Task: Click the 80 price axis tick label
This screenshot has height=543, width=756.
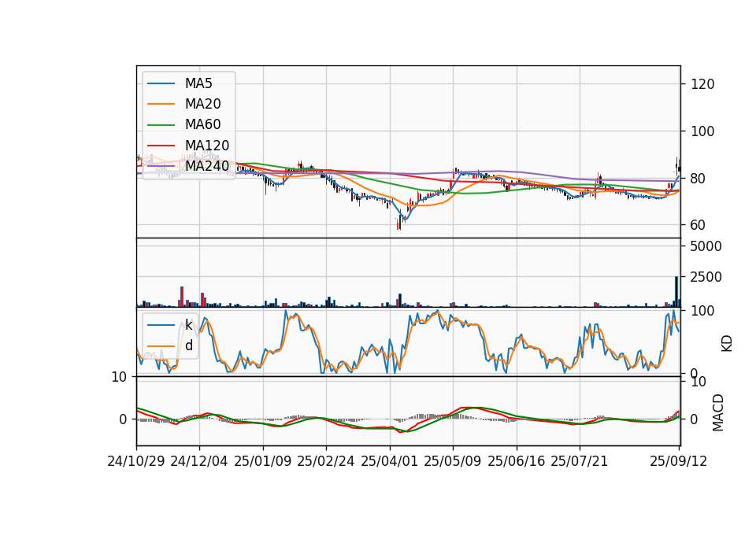Action: click(x=699, y=179)
